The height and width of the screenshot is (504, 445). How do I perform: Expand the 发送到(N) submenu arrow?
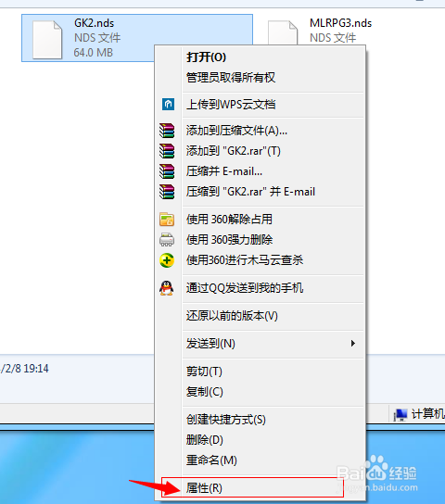(x=353, y=344)
